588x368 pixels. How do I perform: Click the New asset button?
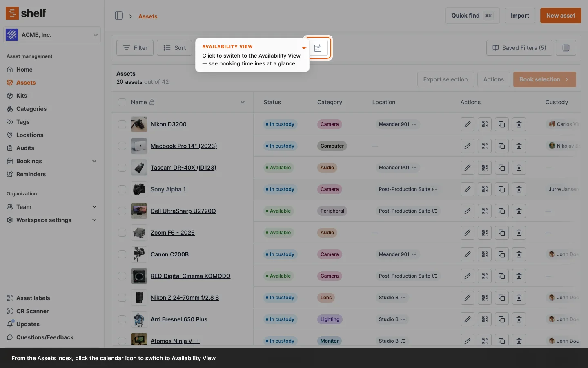[560, 16]
